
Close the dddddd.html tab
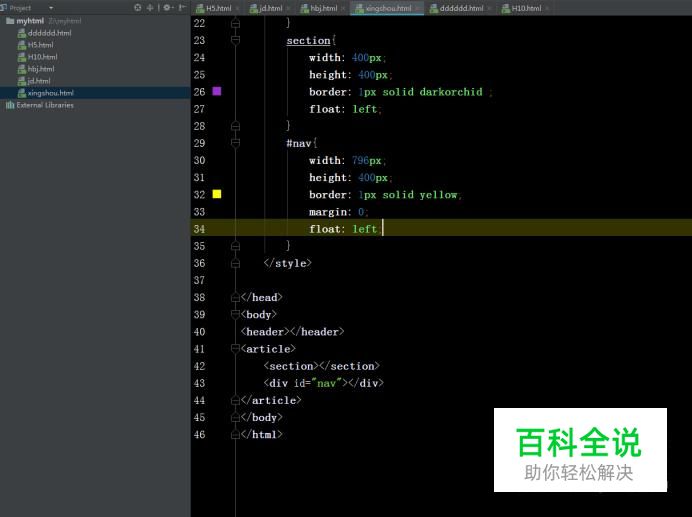point(489,8)
